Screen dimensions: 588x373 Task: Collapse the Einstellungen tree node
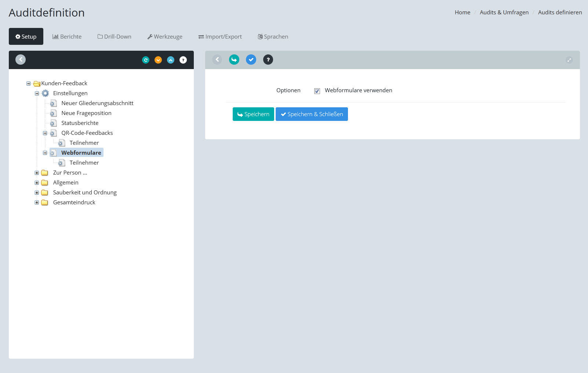pos(37,93)
